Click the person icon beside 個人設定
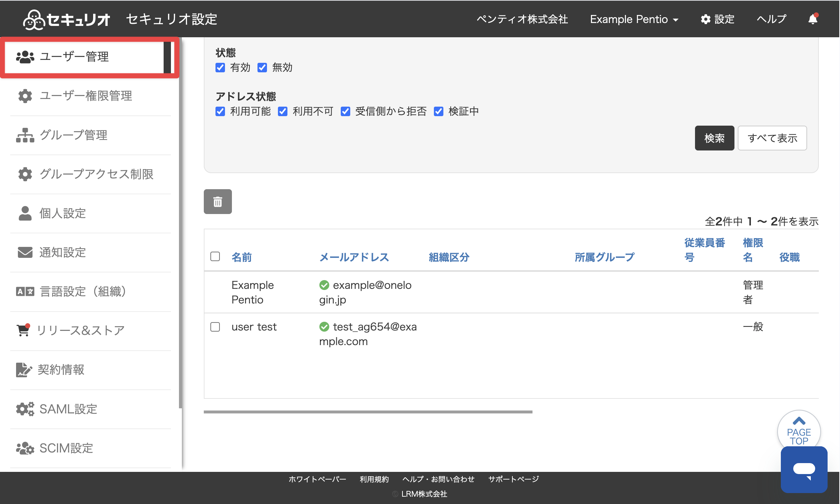 [25, 213]
